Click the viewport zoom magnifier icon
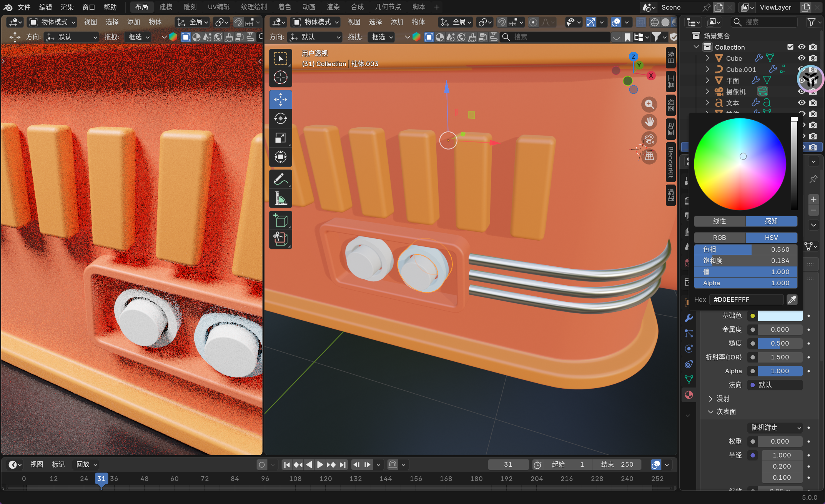825x504 pixels. (649, 104)
